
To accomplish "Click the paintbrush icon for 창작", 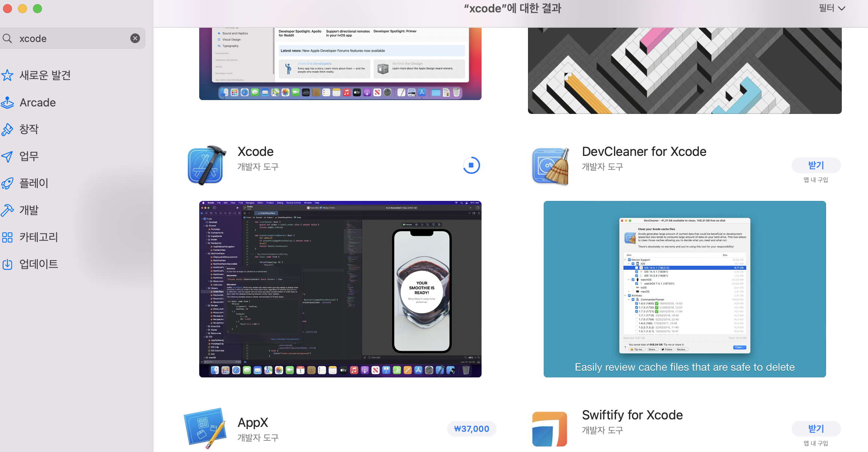I will 7,129.
